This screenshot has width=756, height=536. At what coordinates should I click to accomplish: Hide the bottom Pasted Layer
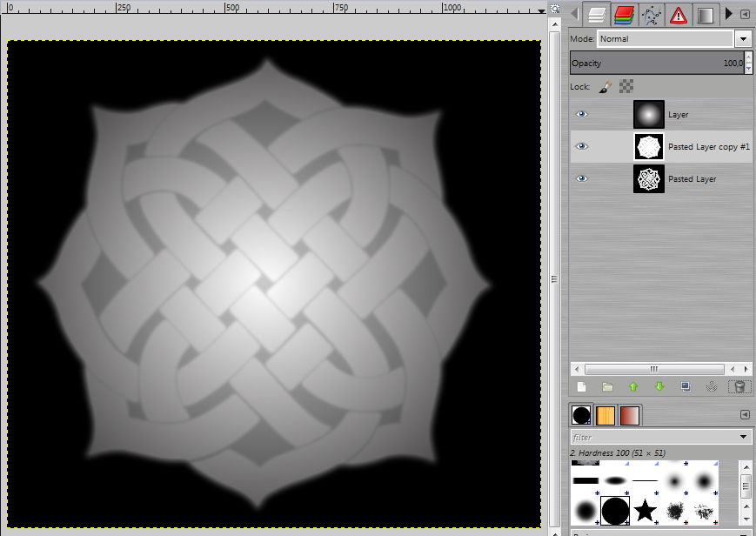[582, 178]
